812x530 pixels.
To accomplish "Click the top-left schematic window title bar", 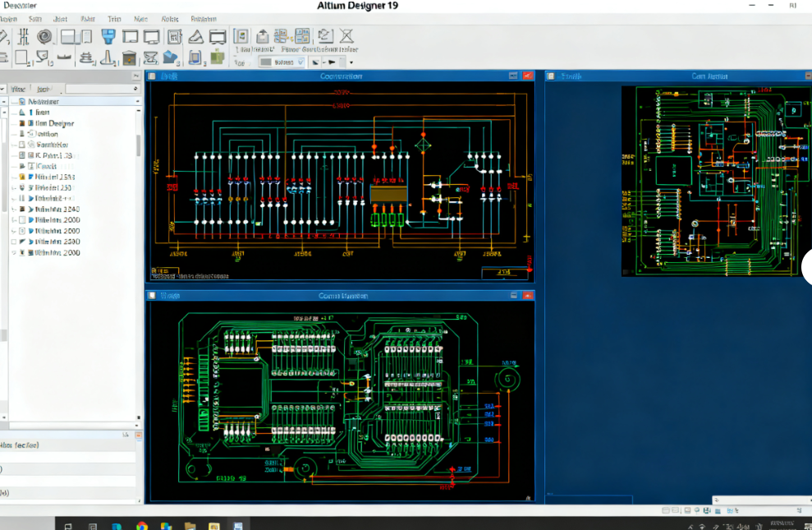I will [341, 76].
